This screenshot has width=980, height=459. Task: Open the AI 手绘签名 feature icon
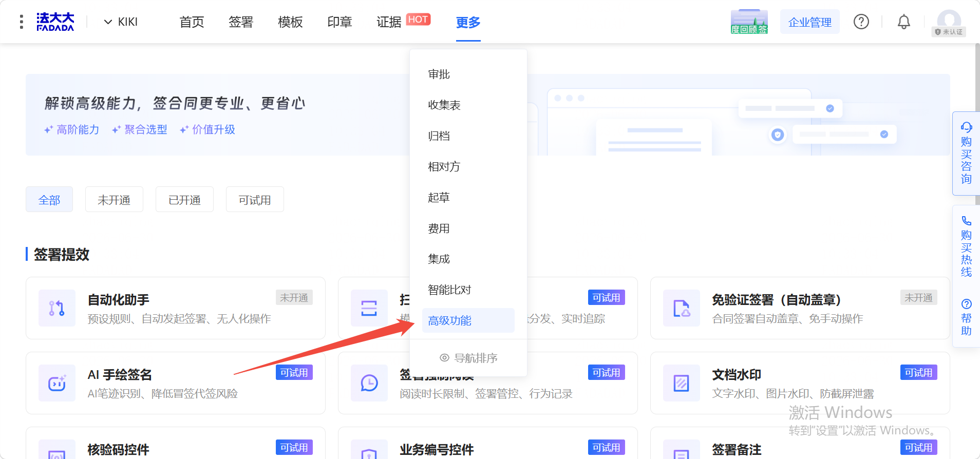[x=57, y=383]
